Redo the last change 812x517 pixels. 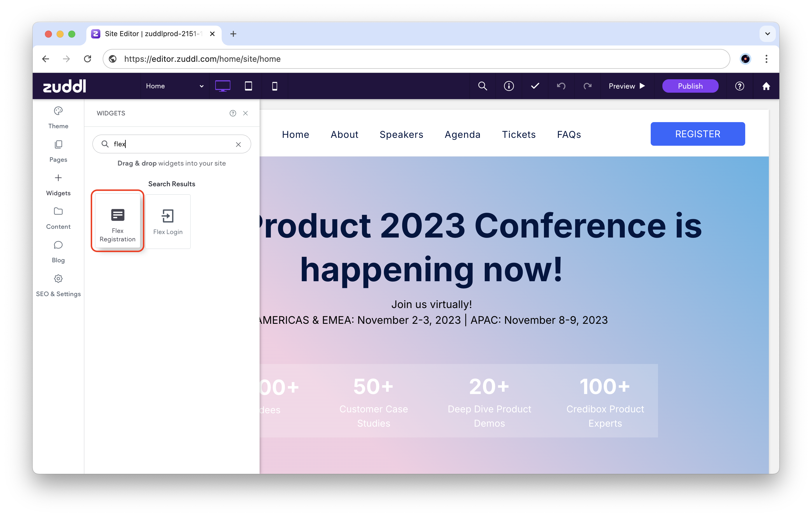(x=587, y=86)
